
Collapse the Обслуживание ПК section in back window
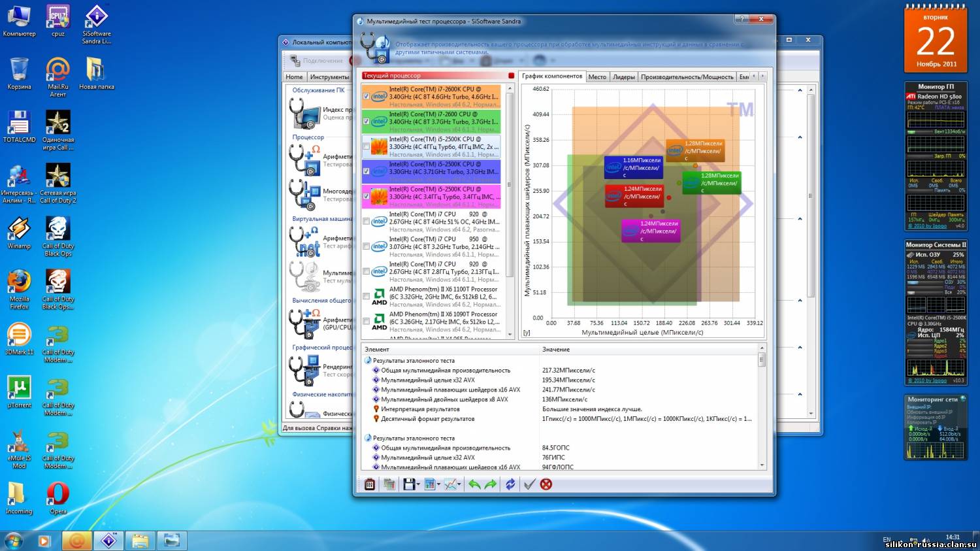(800, 90)
